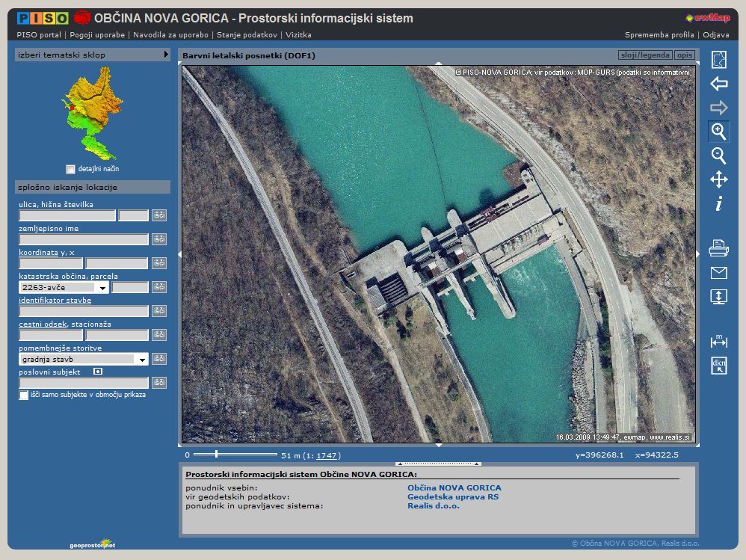Screen dimensions: 746x560
Task: Open the 'Geodetska uprava RS' link
Action: (x=453, y=496)
